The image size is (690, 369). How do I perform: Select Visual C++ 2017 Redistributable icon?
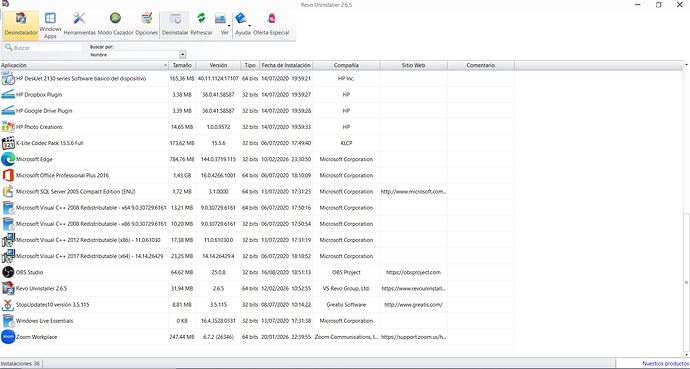pos(8,256)
